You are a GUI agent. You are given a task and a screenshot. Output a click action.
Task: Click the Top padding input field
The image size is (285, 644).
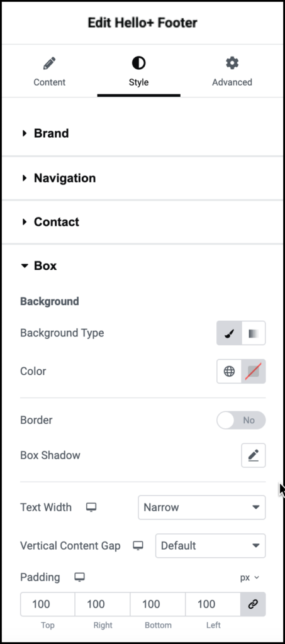tap(48, 604)
